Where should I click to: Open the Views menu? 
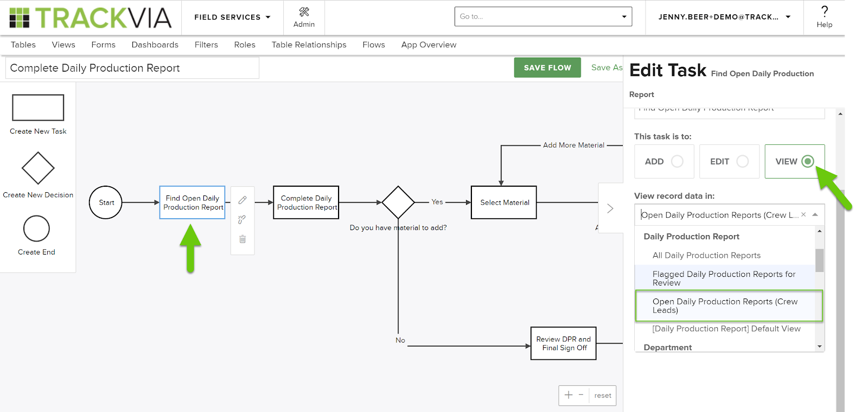coord(63,45)
